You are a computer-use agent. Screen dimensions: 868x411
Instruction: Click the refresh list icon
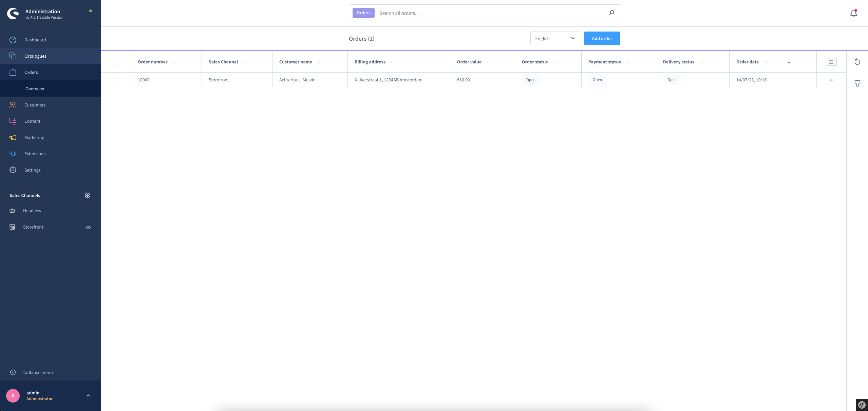pos(857,62)
